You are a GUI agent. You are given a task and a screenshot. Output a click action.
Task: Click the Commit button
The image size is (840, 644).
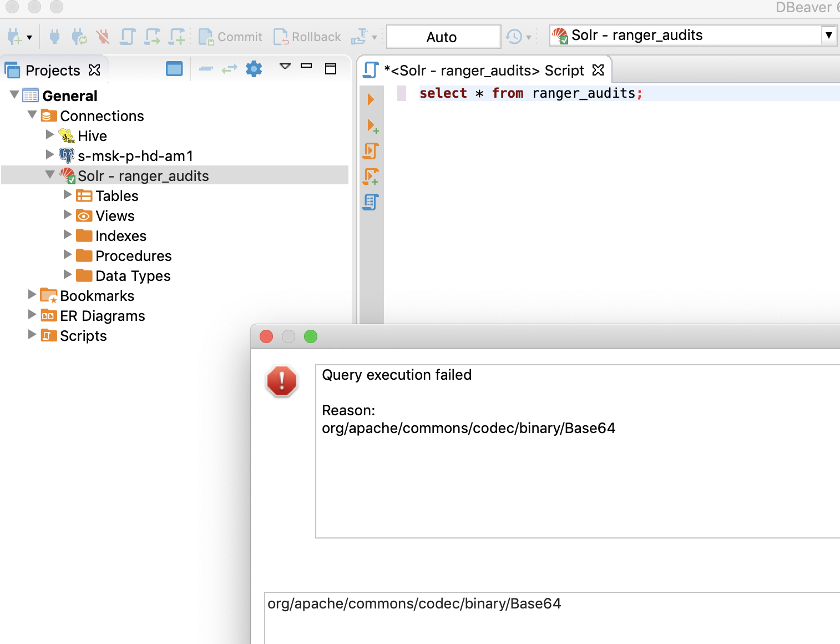(x=230, y=37)
